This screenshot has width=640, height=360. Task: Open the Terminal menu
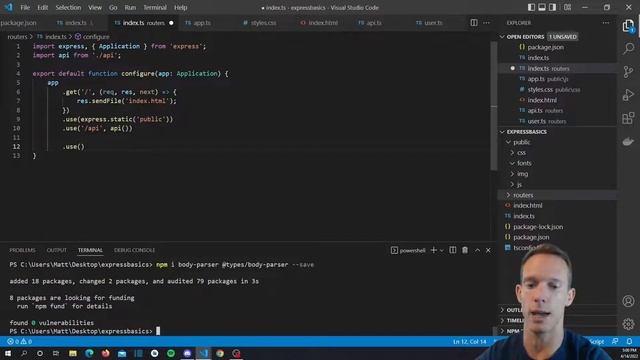coord(155,7)
